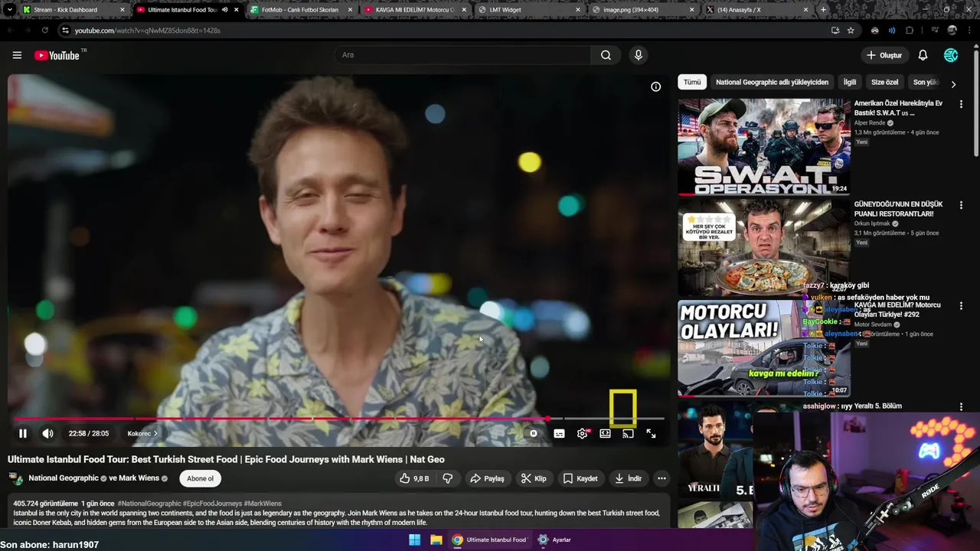The image size is (980, 551).
Task: Open the account avatar menu
Action: (951, 55)
